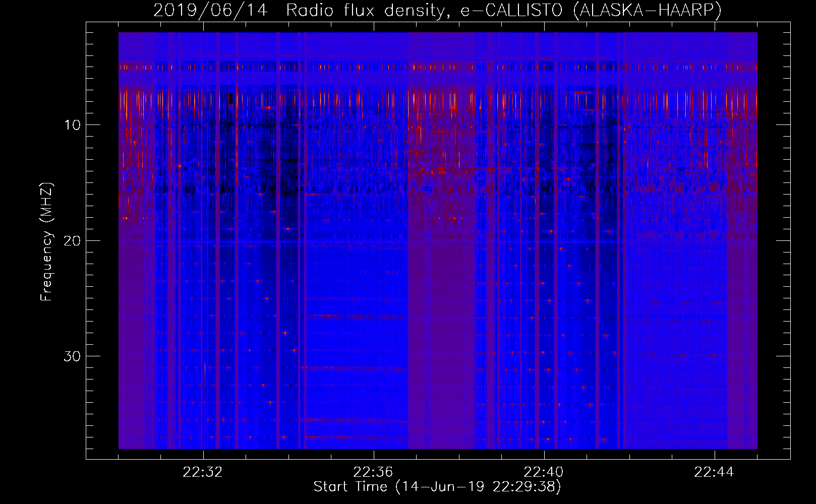816x504 pixels.
Task: Click the 22:44 time axis label
Action: [714, 472]
